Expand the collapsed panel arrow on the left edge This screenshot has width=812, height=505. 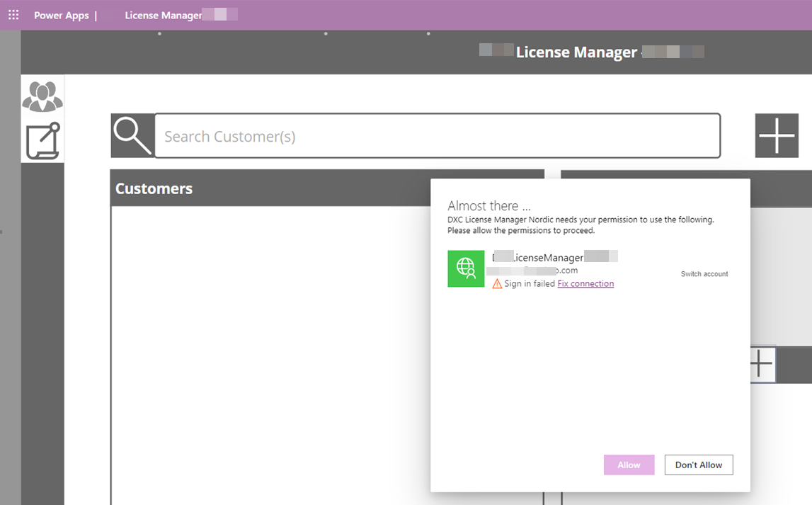3,232
